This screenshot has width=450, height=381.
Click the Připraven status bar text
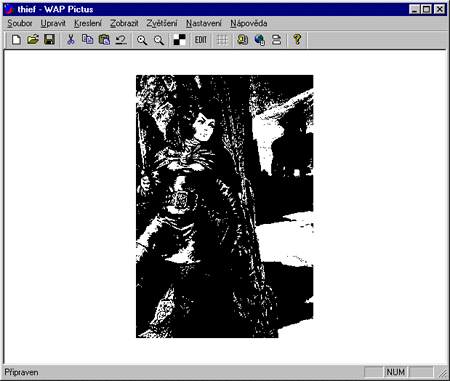point(21,372)
